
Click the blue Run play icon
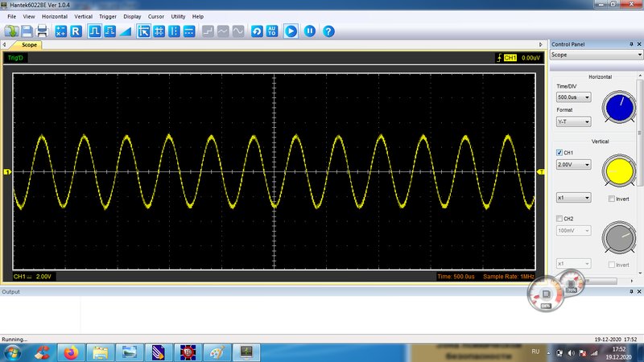(x=291, y=31)
